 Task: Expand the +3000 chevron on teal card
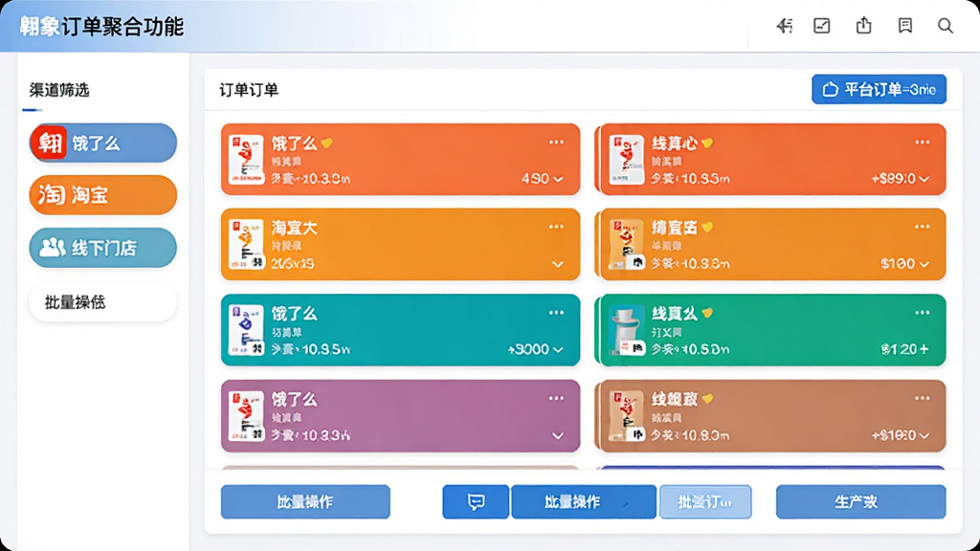[x=558, y=350]
